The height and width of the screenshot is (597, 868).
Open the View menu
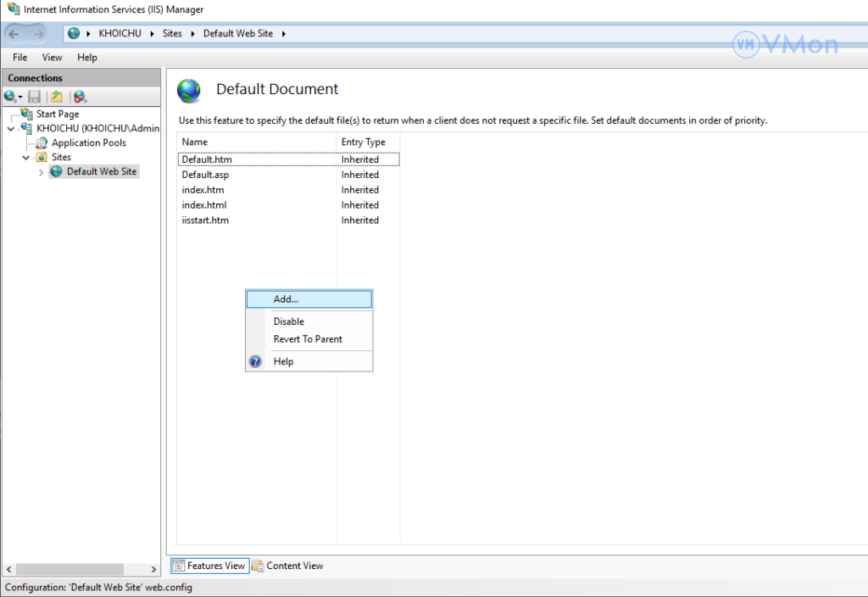pos(52,57)
